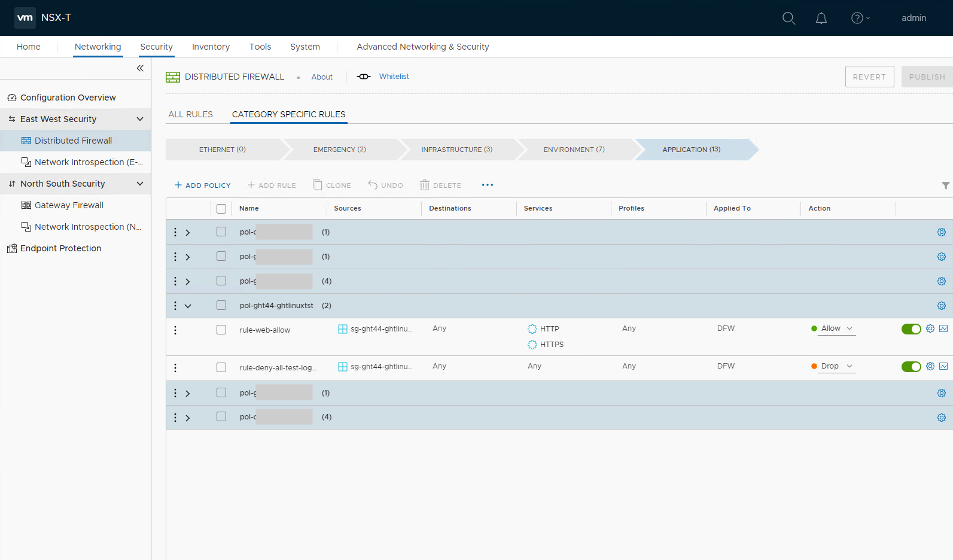Select the INFRASTRUCTURE (3) category

(x=456, y=150)
